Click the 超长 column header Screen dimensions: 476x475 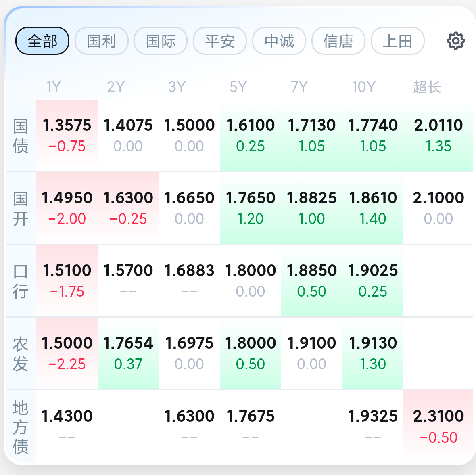(427, 87)
